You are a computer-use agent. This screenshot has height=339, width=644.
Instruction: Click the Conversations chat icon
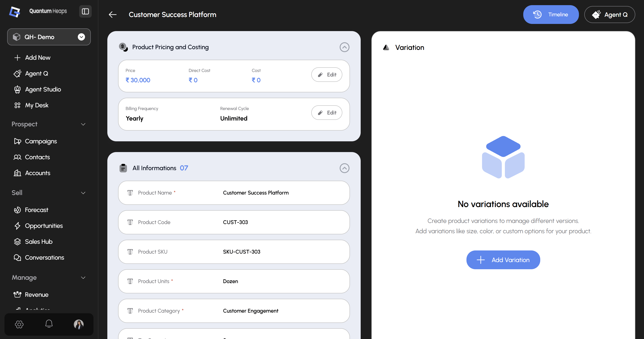pyautogui.click(x=17, y=258)
